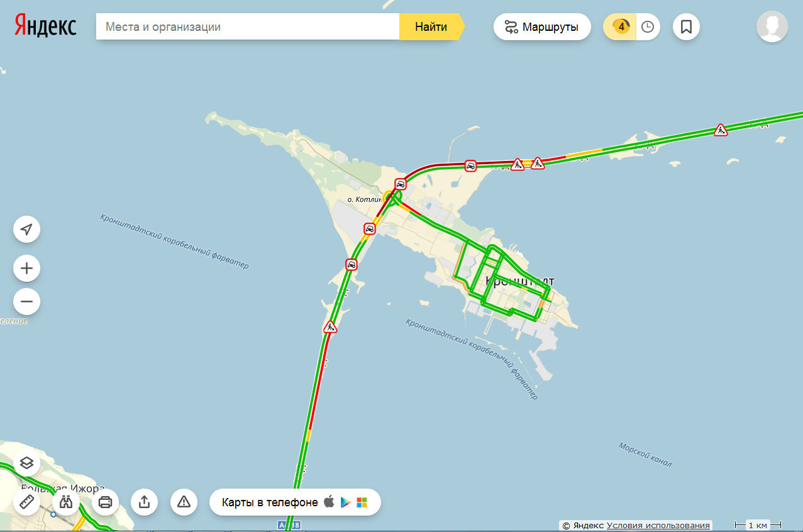Open the panorama binoculars tool
Screen dimensions: 803x532
pos(66,502)
